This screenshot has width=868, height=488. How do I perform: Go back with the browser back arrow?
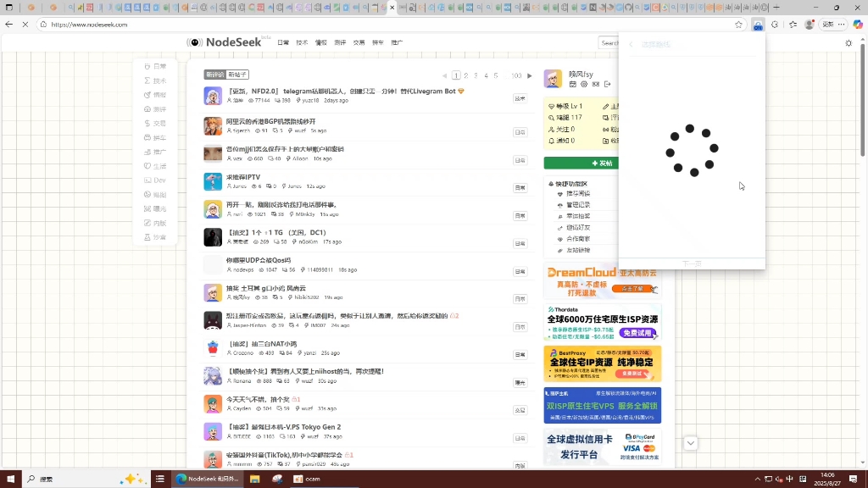(x=8, y=25)
